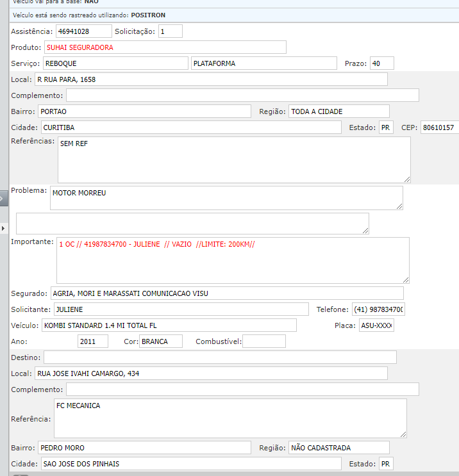Click the Problema textarea resize handle

(x=399, y=205)
